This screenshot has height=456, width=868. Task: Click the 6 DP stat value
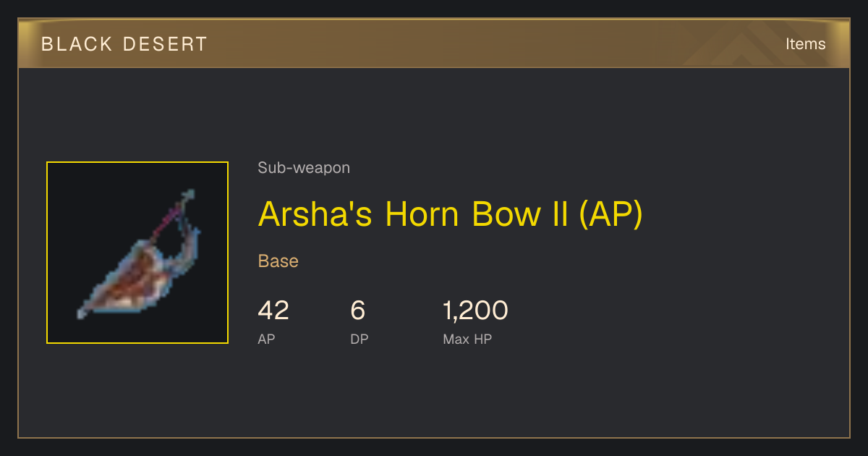point(358,311)
